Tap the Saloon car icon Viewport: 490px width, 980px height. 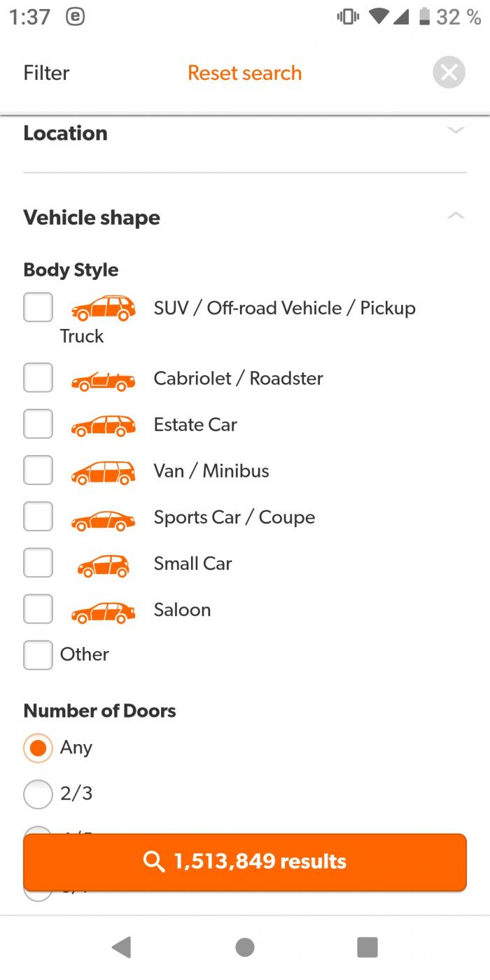103,610
